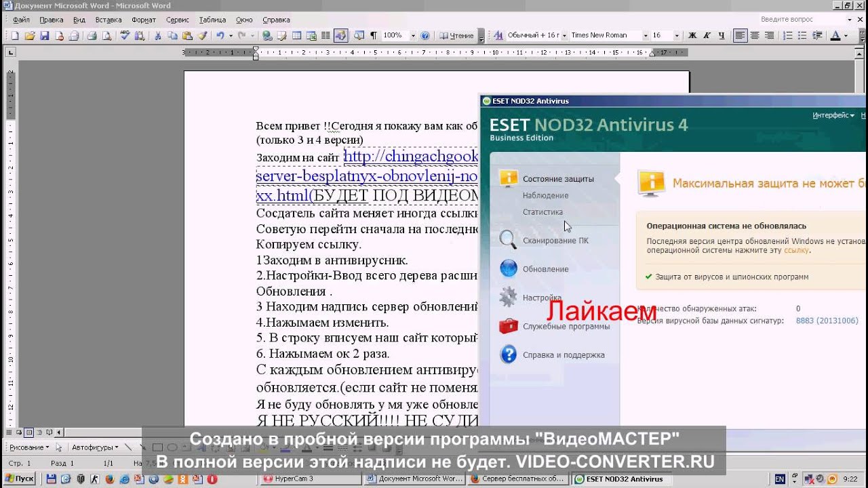Screen dimensions: 868x488
Task: Open the Правка menu
Action: pos(52,20)
